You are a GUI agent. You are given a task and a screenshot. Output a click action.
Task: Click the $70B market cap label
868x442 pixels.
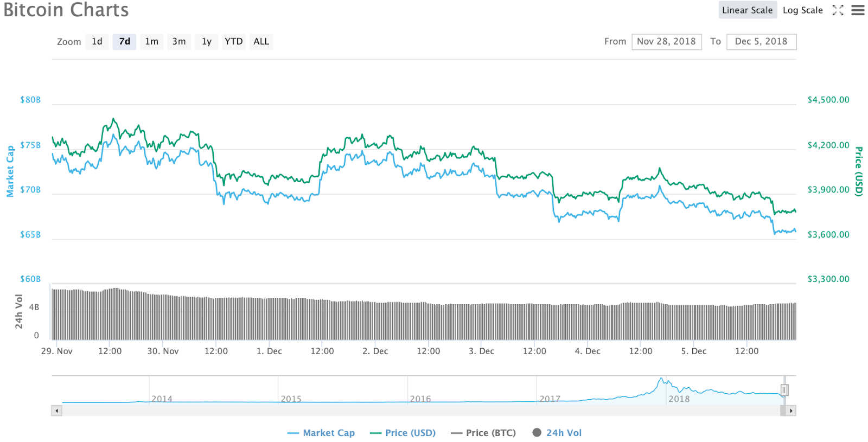(x=30, y=190)
